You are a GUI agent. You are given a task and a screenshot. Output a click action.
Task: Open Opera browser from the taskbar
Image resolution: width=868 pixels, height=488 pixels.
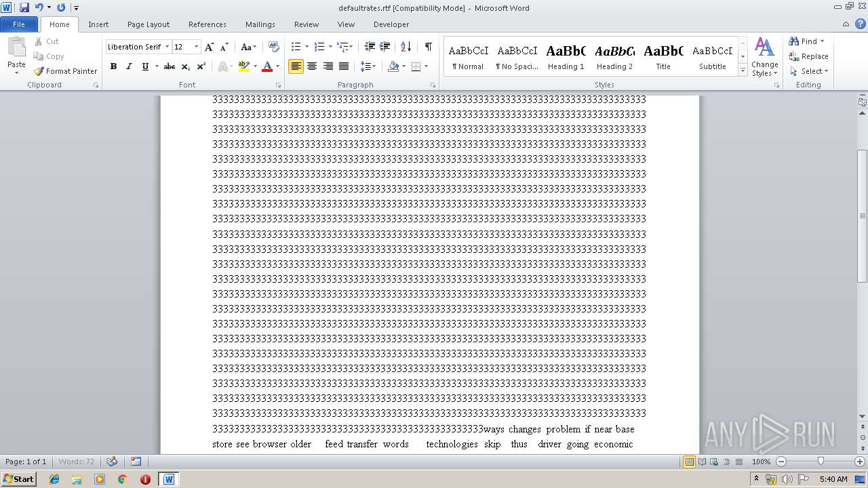(145, 479)
